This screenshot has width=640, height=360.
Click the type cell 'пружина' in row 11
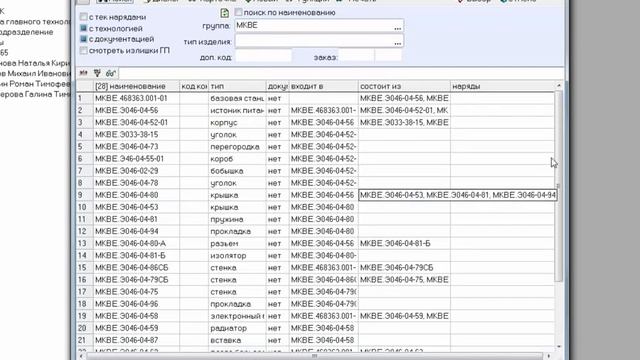237,219
